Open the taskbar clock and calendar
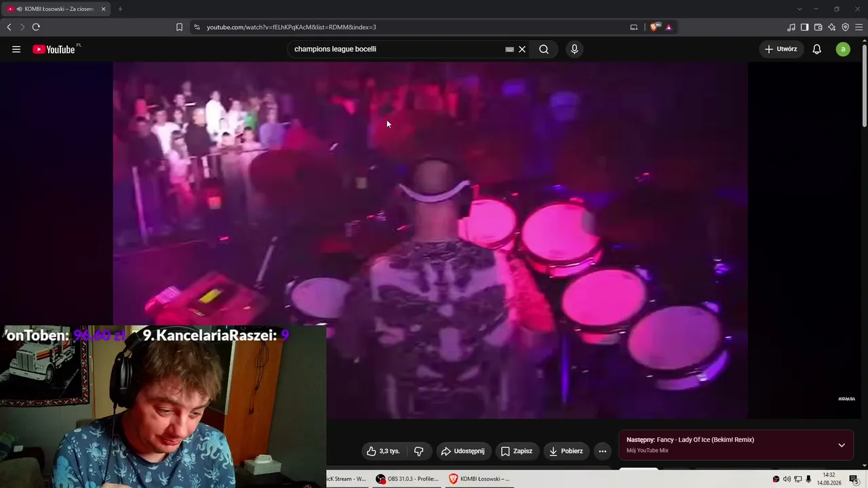Image resolution: width=868 pixels, height=488 pixels. click(829, 479)
